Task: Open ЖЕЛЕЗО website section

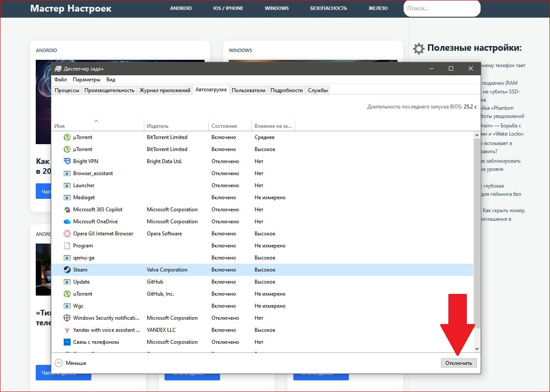Action: point(378,8)
